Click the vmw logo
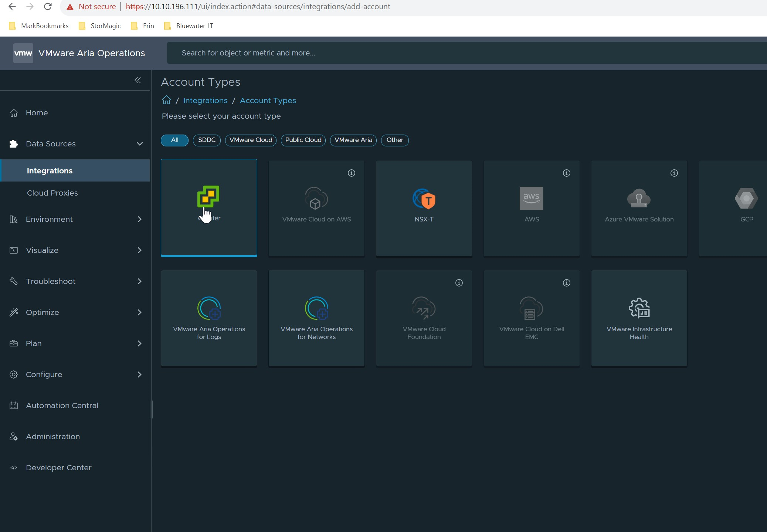This screenshot has width=767, height=532. (x=23, y=53)
